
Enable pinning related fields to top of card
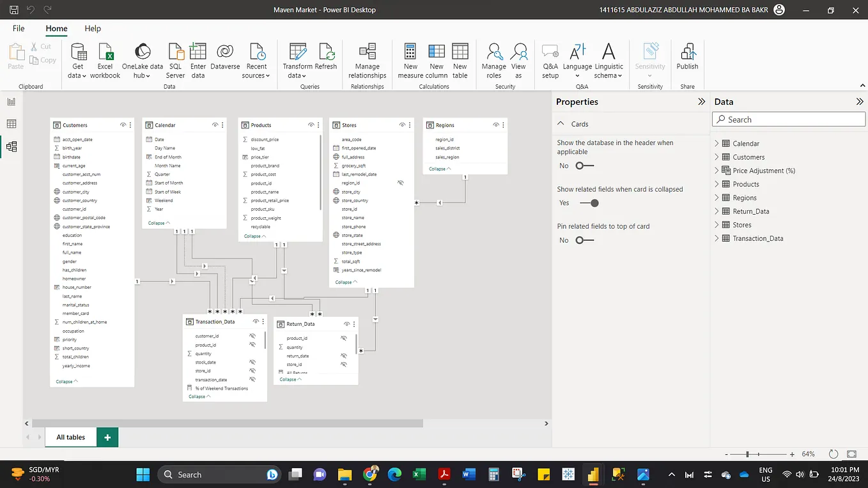click(x=584, y=240)
